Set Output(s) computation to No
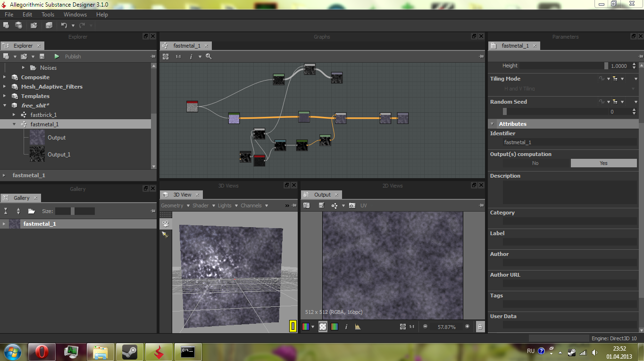644x361 pixels. [x=535, y=163]
